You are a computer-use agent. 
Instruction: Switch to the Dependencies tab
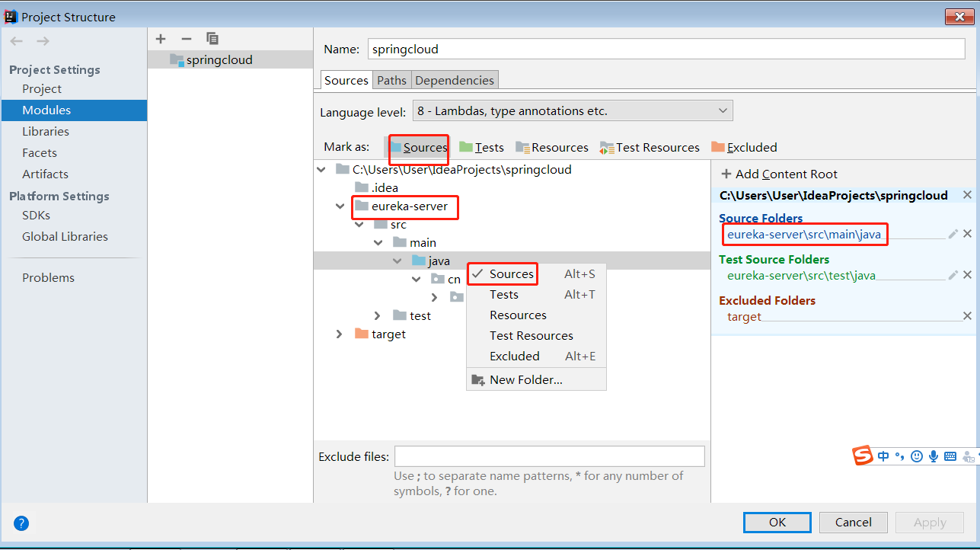point(455,79)
